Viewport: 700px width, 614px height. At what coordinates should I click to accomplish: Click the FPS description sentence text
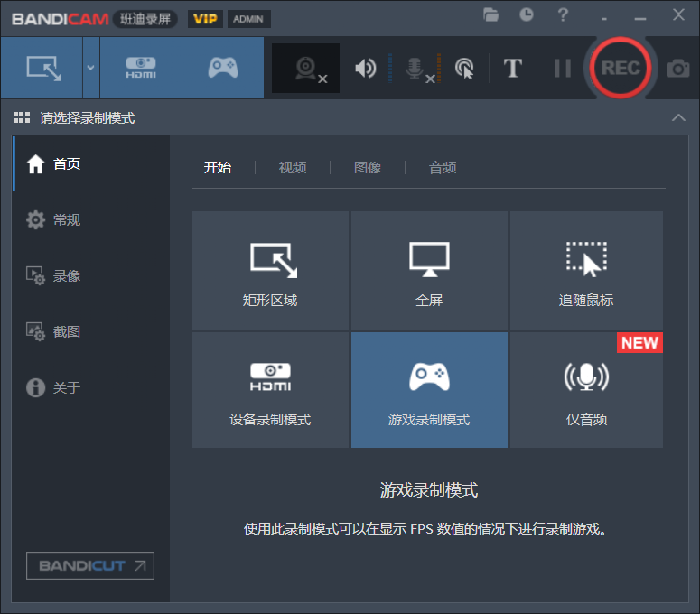(425, 529)
